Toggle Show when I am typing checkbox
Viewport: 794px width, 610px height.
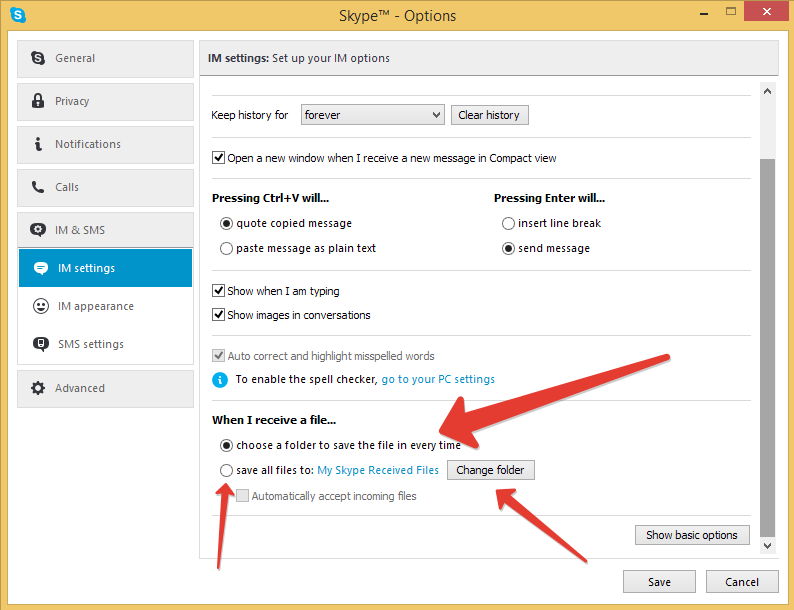[x=218, y=291]
